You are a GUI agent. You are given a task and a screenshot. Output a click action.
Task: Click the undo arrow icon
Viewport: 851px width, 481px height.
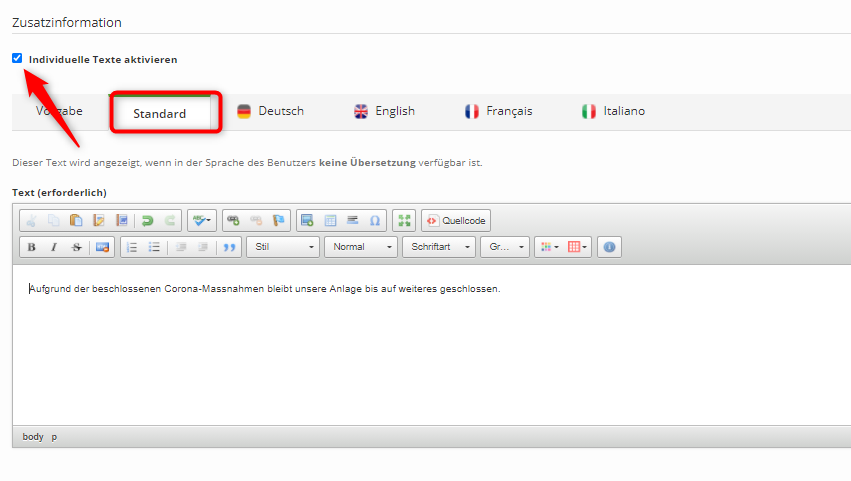tap(148, 220)
